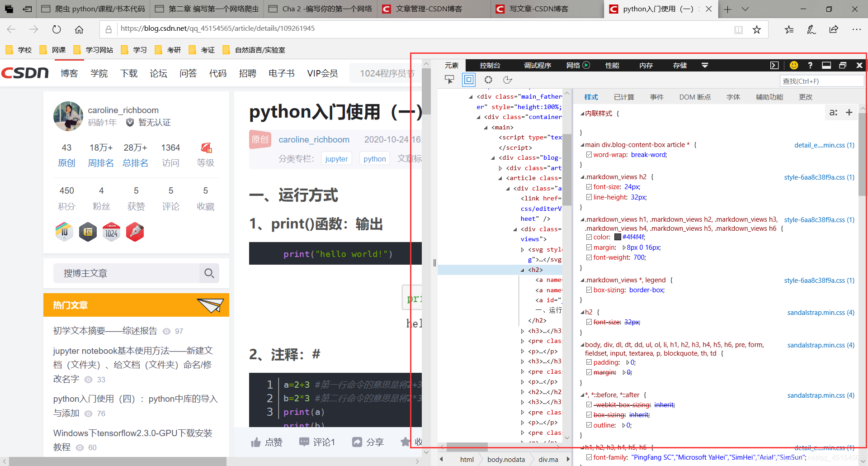Open the 已计算 computed styles tab

624,97
